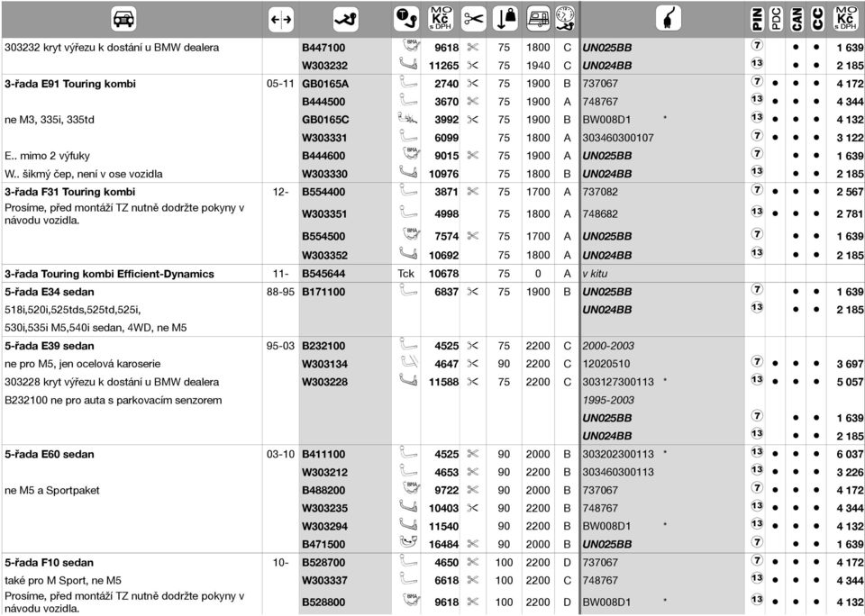Click the double-arrow year range header icon
The height and width of the screenshot is (616, 865).
pyautogui.click(x=281, y=20)
